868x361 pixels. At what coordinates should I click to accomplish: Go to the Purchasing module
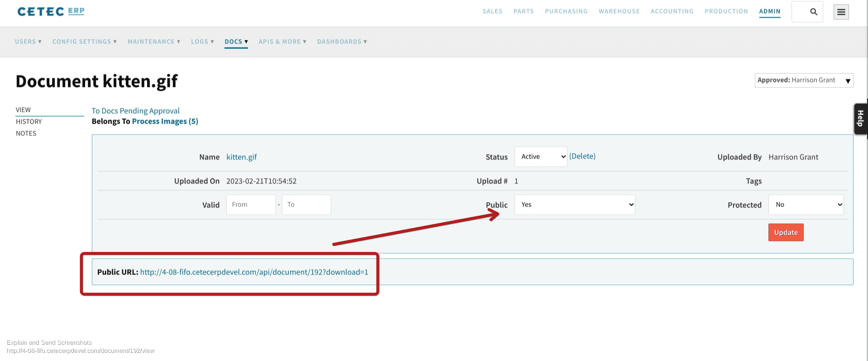pos(566,11)
